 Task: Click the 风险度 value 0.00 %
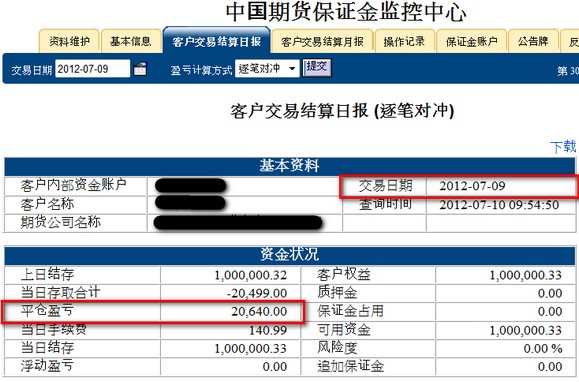coord(543,348)
